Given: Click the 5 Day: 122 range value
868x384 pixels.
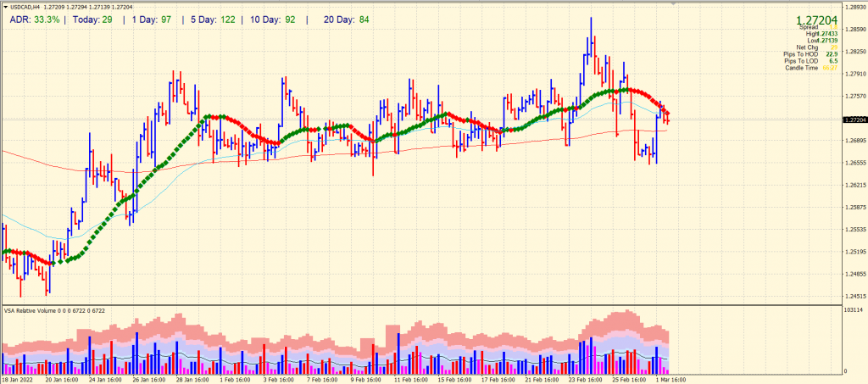Looking at the screenshot, I should (213, 19).
